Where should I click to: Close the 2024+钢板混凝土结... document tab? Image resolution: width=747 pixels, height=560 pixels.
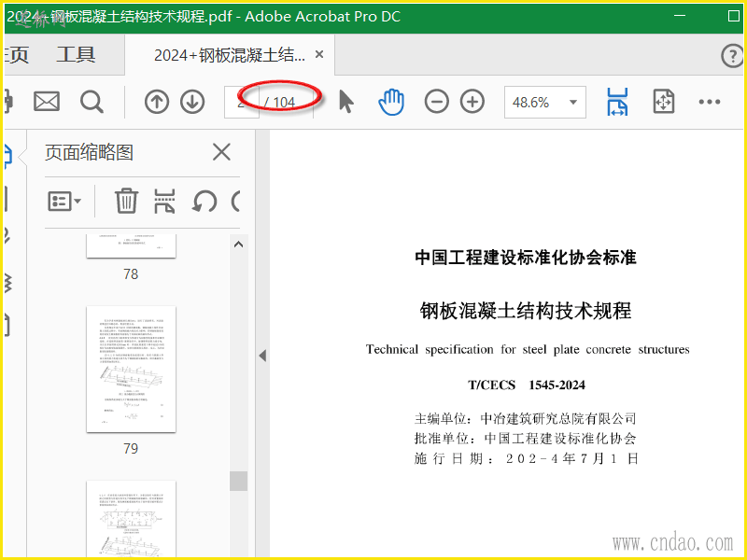319,55
